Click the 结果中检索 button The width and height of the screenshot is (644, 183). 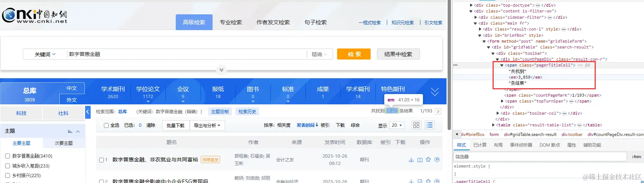tap(398, 54)
